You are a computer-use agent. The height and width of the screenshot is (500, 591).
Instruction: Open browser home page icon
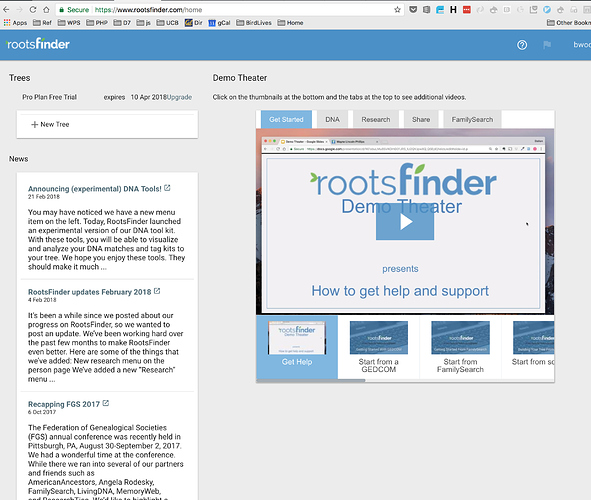coord(46,9)
